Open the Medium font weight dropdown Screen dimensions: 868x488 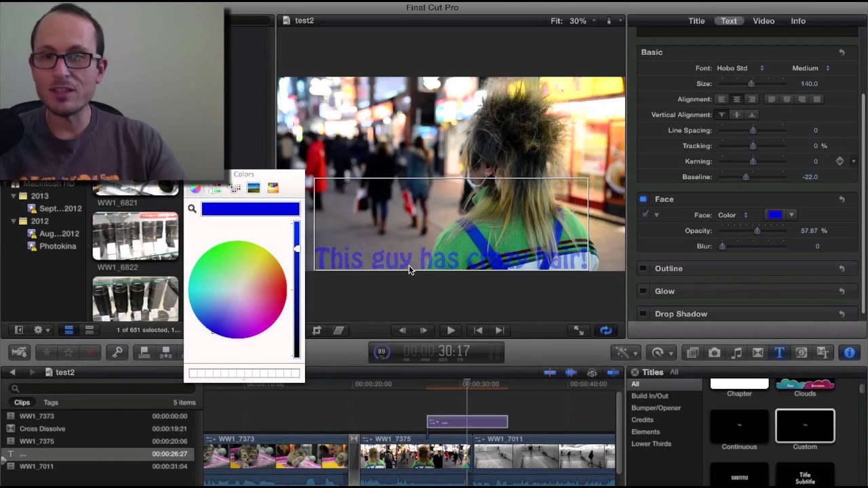click(x=810, y=68)
